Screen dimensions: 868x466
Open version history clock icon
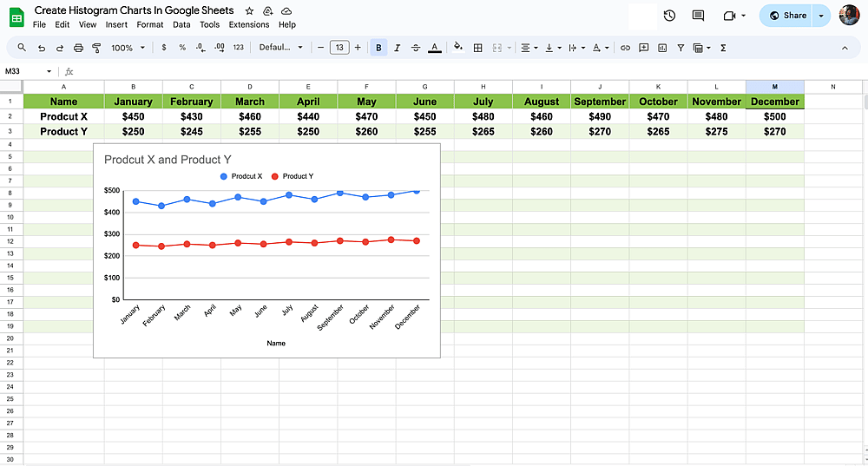[669, 16]
